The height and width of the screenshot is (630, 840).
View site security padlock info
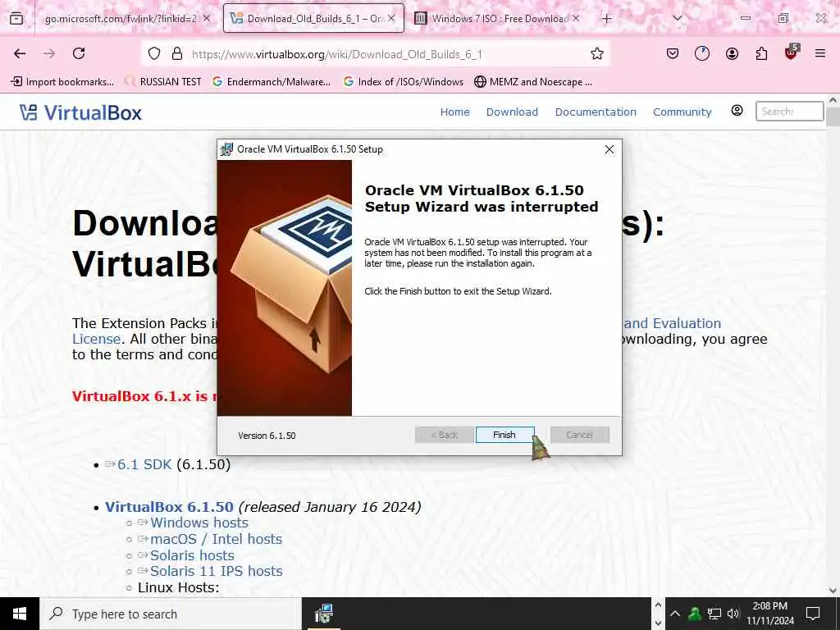pos(177,53)
